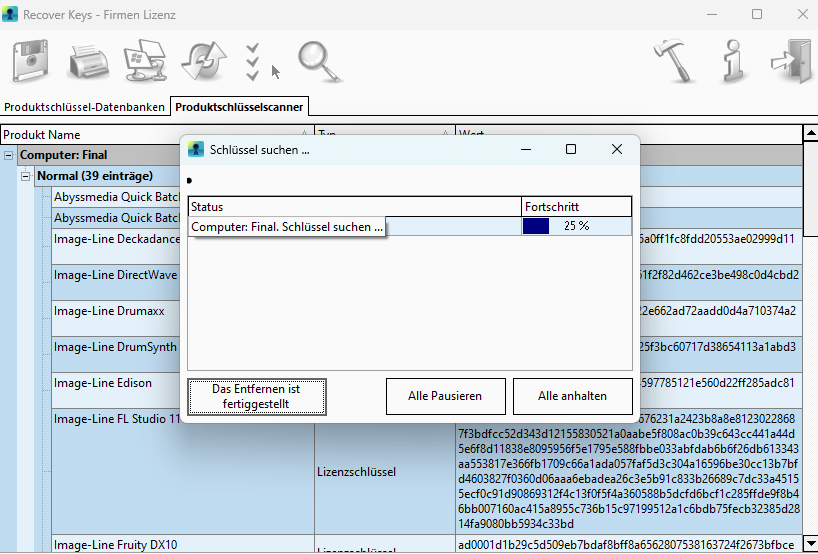
Task: Click the Fortschritt column header
Action: click(576, 207)
